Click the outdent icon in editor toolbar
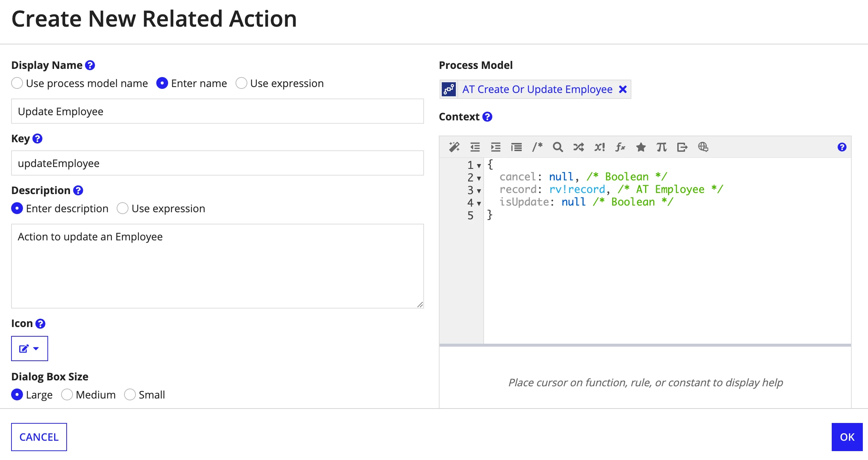The image size is (868, 460). tap(475, 147)
